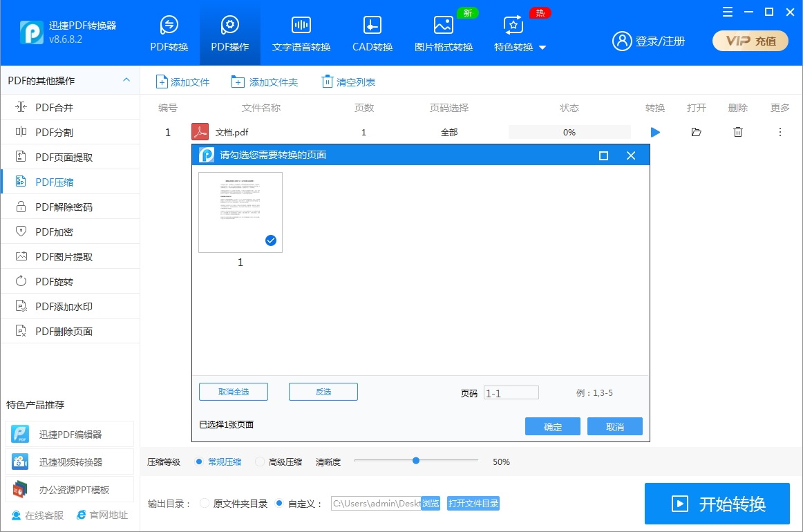
Task: Click the 在线客服 link
Action: [38, 515]
